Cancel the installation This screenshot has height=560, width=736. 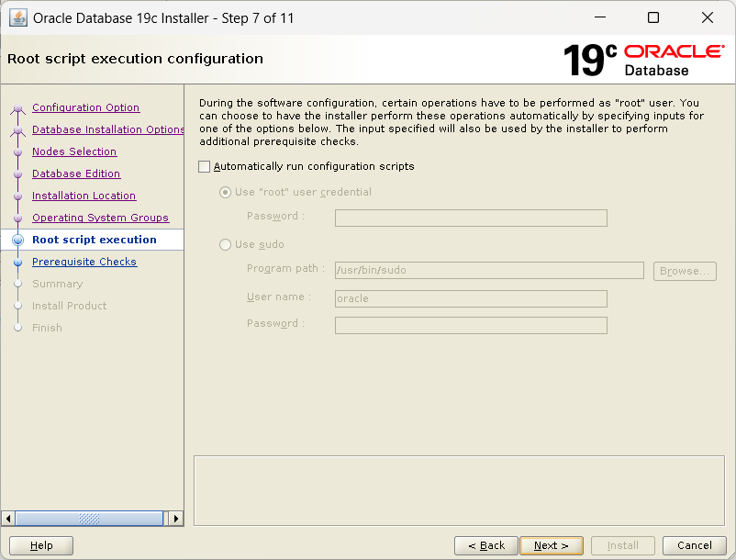pos(694,546)
